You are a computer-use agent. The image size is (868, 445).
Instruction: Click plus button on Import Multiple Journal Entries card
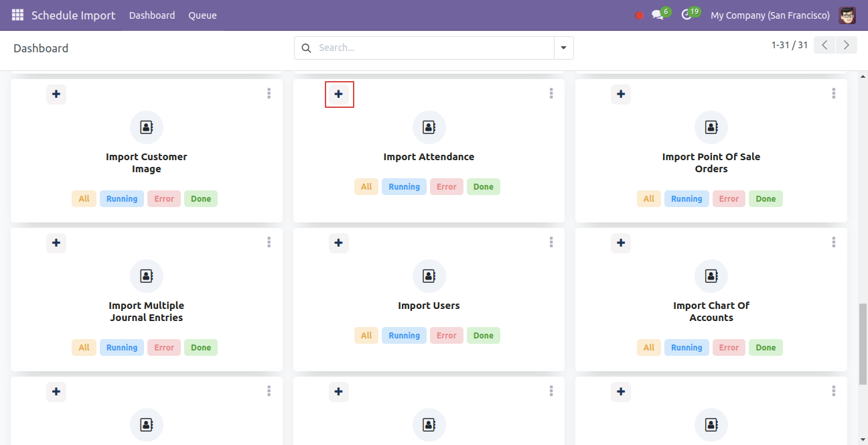[56, 243]
